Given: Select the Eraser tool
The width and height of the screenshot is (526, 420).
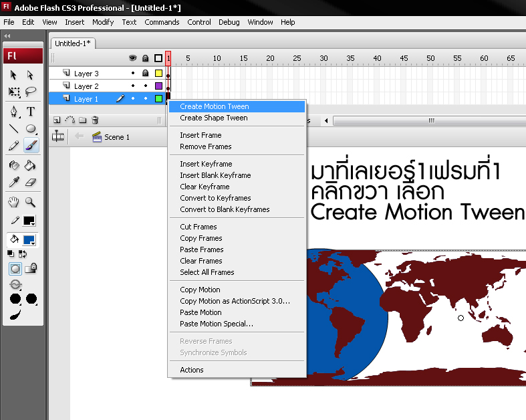Looking at the screenshot, I should coord(31,183).
